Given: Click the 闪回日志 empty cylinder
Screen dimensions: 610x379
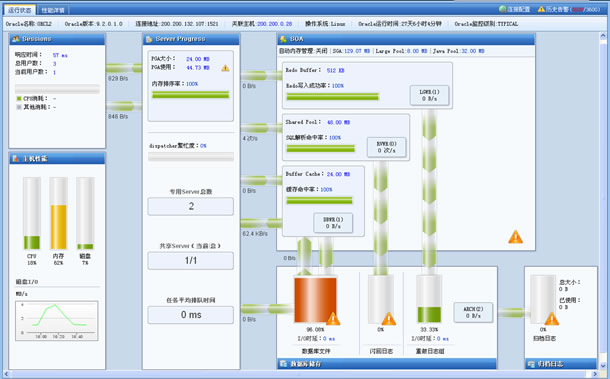Looking at the screenshot, I should (380, 299).
